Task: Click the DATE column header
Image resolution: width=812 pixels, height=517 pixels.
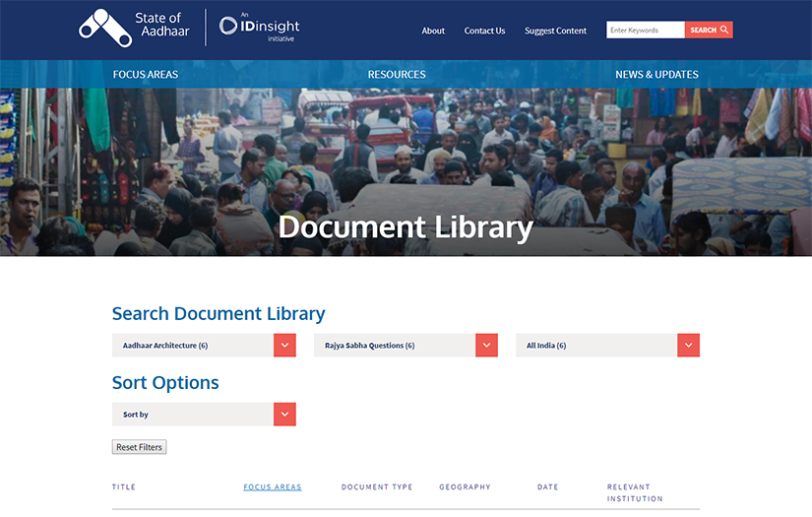Action: pos(547,486)
